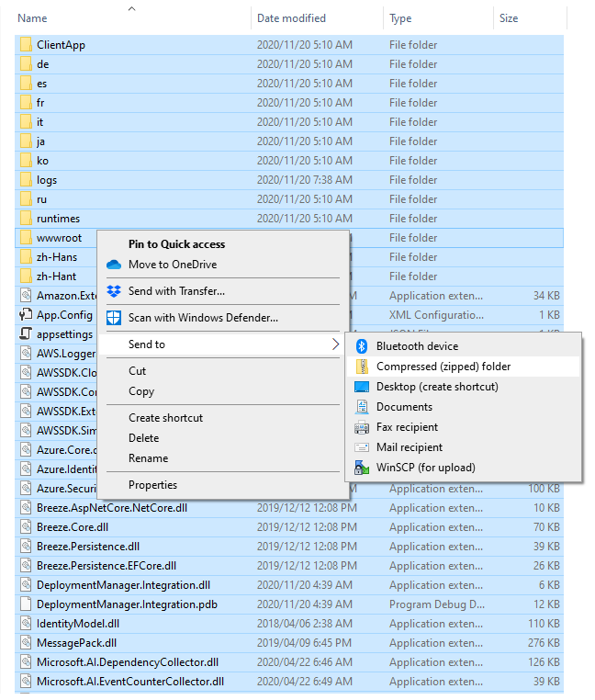This screenshot has width=595, height=700.
Task: Select Create shortcut
Action: click(x=165, y=418)
